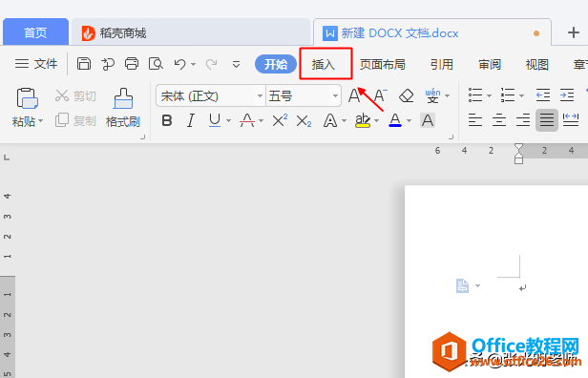Click the plus button to add new tab

pos(573,32)
